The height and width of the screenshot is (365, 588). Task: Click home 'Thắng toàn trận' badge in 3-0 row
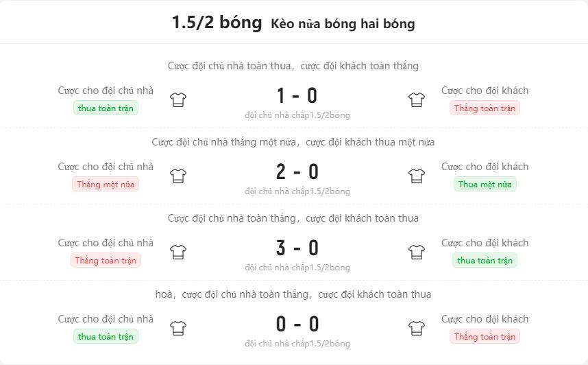click(x=106, y=261)
